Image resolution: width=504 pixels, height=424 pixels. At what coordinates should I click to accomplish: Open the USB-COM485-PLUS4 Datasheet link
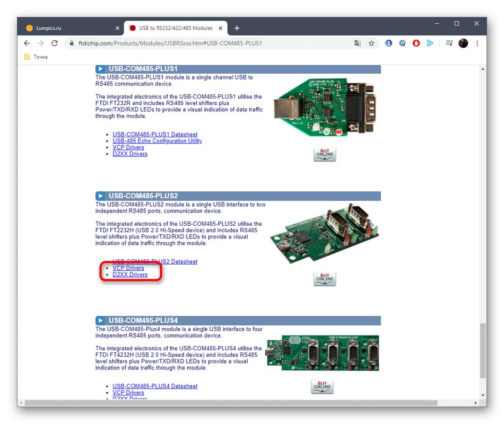pos(155,386)
